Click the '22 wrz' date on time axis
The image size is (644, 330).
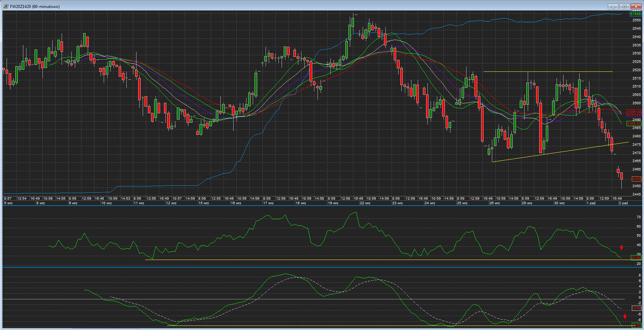pos(365,203)
